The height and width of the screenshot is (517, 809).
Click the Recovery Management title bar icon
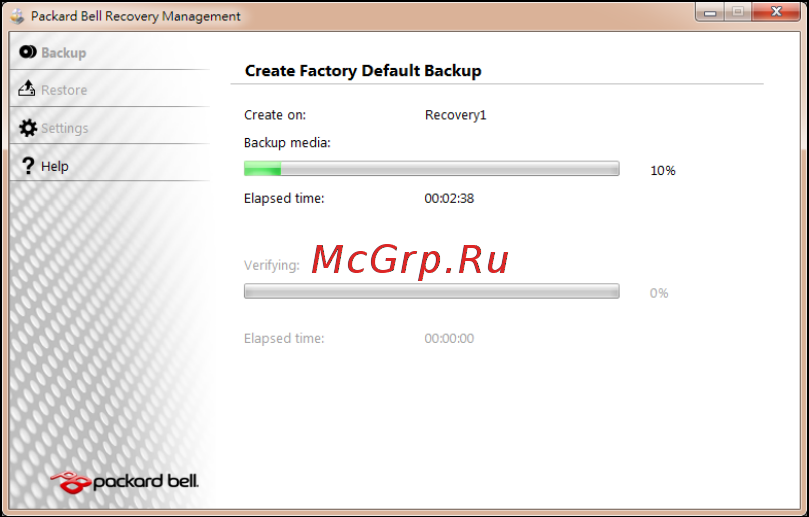pos(17,16)
